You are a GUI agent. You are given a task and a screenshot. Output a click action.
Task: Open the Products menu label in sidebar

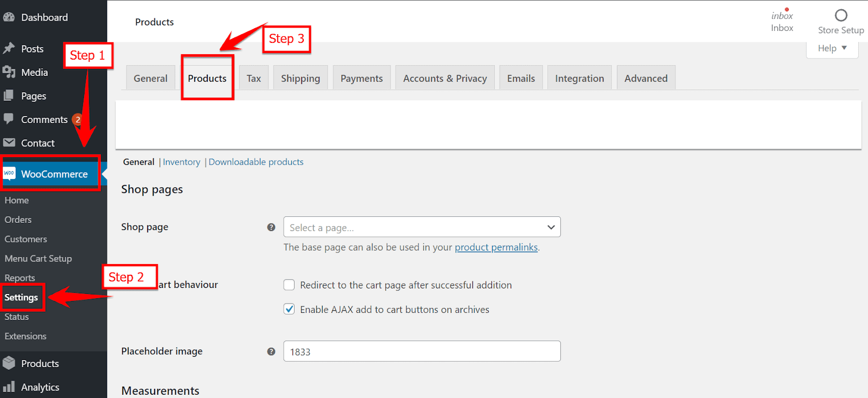[x=40, y=363]
